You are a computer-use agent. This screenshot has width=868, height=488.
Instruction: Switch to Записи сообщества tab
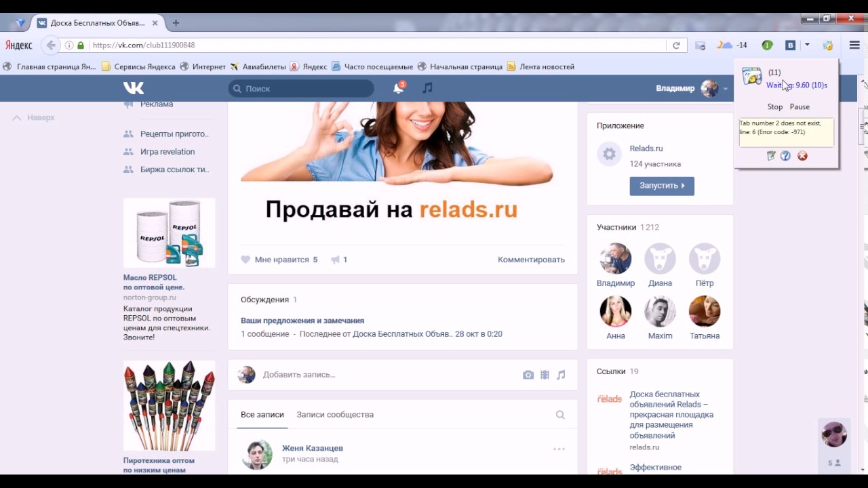tap(335, 415)
